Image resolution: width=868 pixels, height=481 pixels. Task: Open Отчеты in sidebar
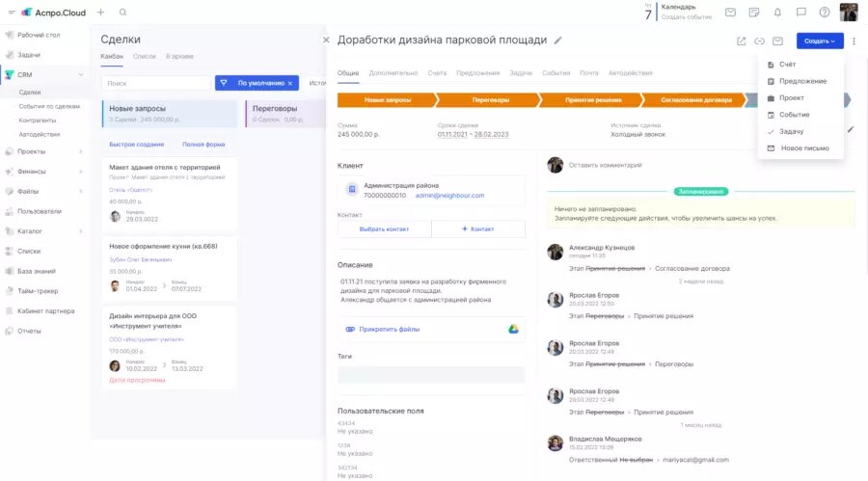point(29,331)
